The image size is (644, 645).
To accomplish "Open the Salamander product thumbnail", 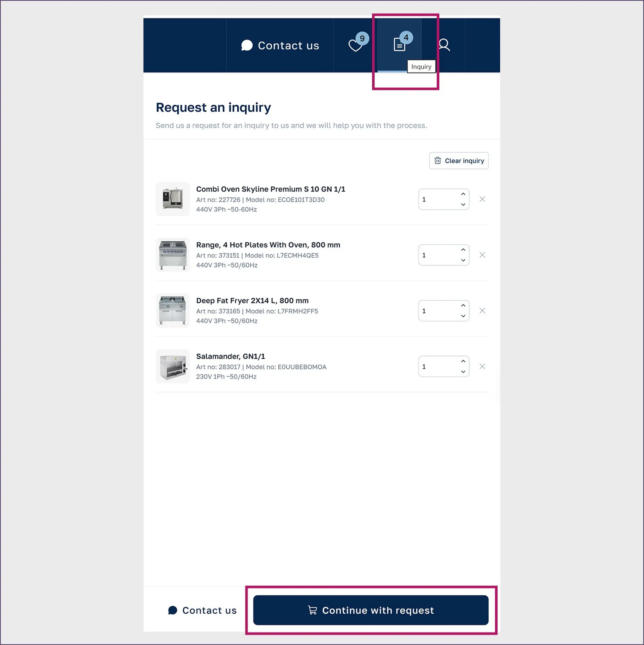I will coord(173,367).
